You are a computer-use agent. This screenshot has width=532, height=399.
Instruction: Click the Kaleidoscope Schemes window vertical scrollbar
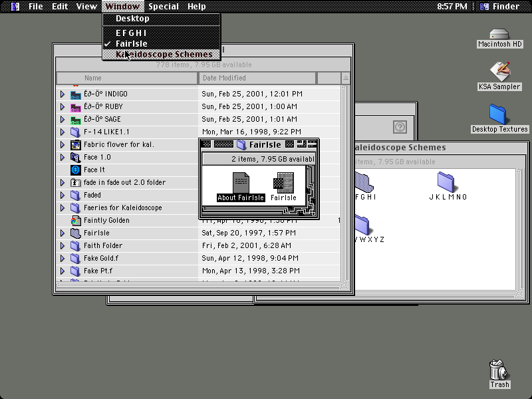click(519, 229)
